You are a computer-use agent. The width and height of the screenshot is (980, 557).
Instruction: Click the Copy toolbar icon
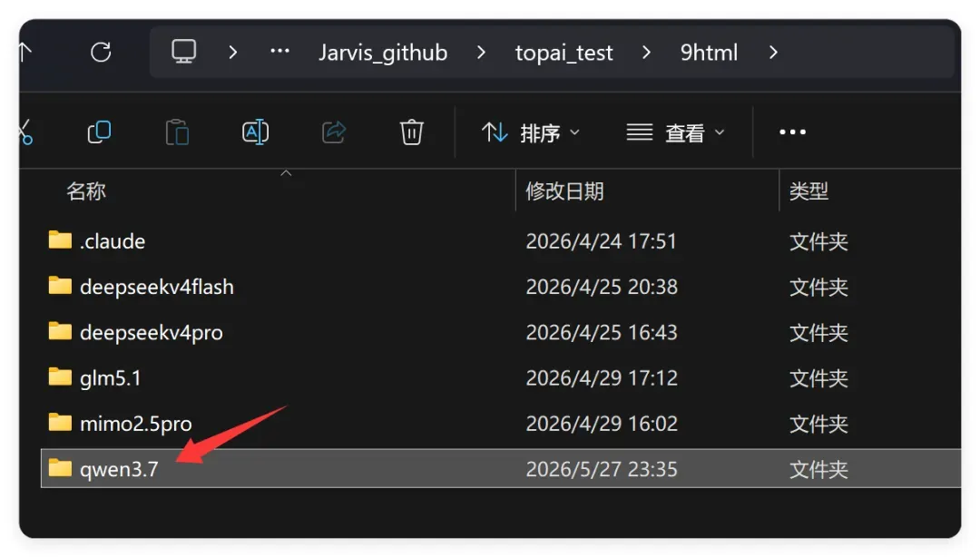[99, 132]
